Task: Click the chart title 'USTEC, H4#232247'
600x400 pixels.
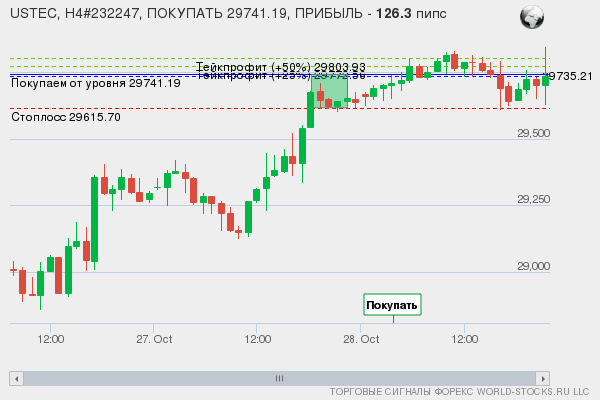Action: point(74,14)
